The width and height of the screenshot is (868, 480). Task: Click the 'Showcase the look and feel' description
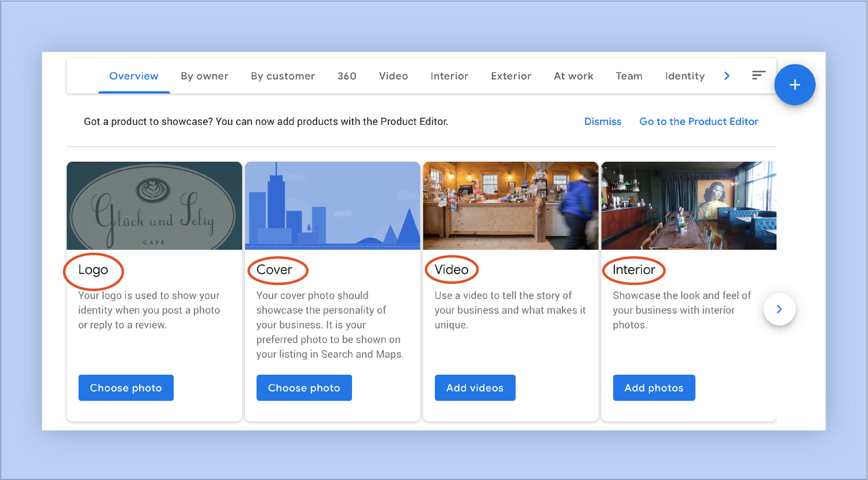click(x=682, y=310)
